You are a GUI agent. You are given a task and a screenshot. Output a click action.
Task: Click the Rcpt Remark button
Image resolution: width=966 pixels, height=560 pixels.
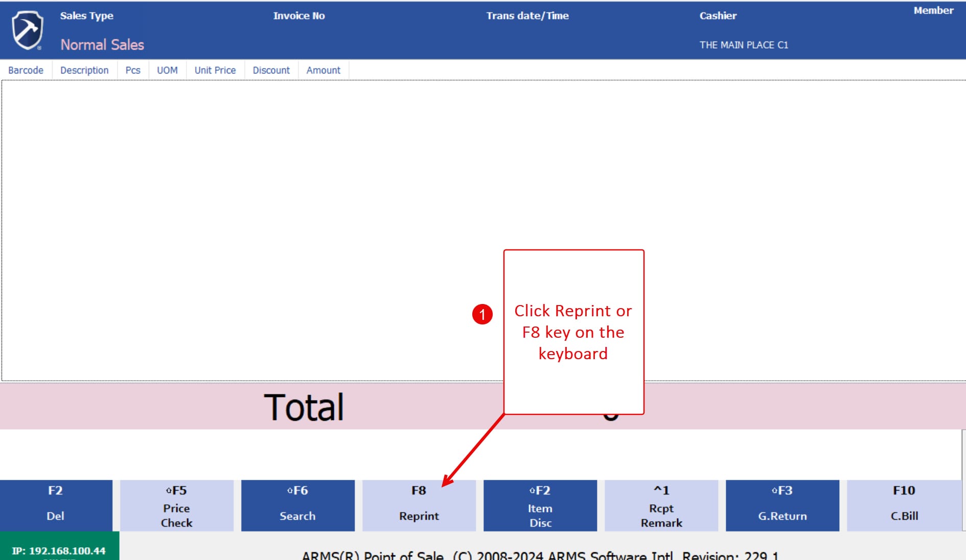661,506
